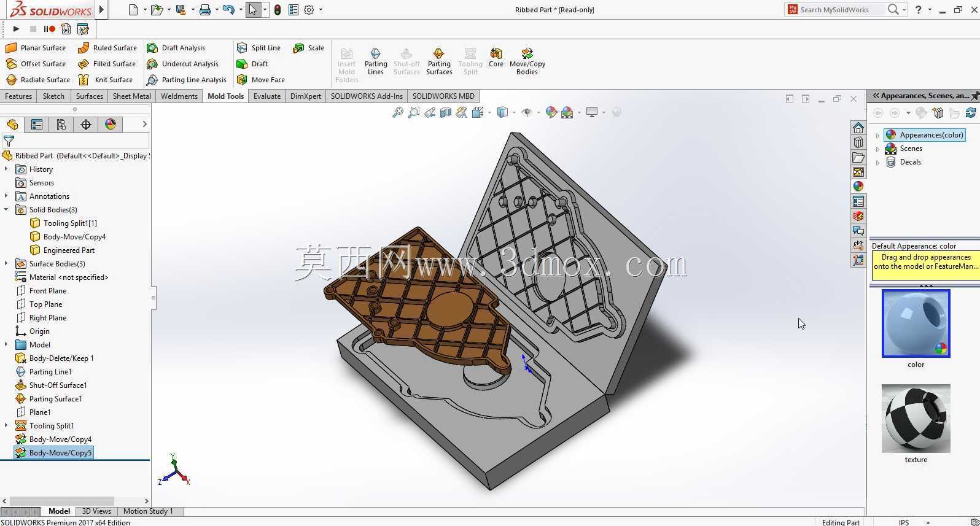The height and width of the screenshot is (526, 980).
Task: Switch to the Features tab
Action: coord(18,96)
